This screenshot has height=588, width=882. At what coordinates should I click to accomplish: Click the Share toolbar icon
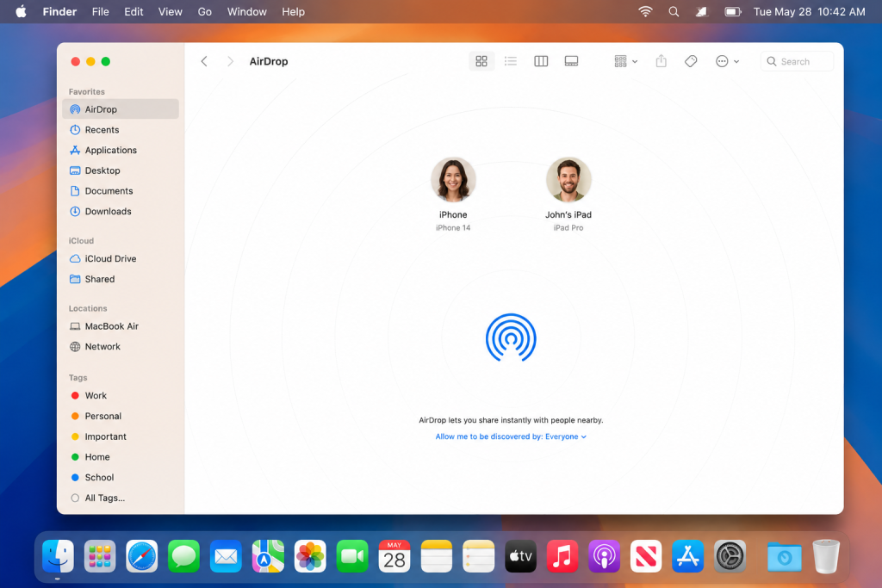(661, 61)
